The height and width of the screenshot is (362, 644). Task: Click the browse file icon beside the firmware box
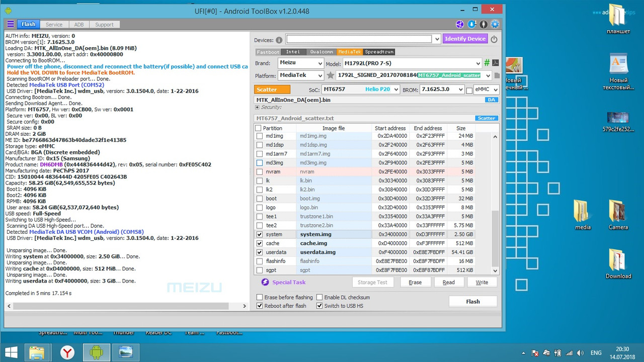tap(497, 75)
